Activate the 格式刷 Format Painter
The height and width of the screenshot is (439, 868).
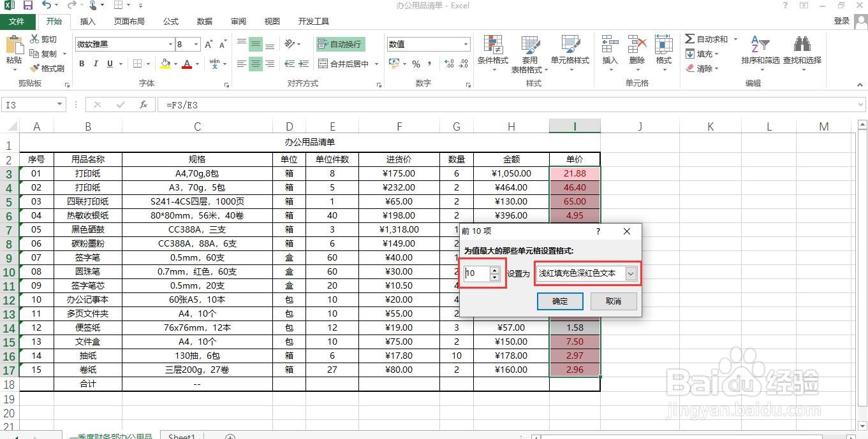pos(47,68)
